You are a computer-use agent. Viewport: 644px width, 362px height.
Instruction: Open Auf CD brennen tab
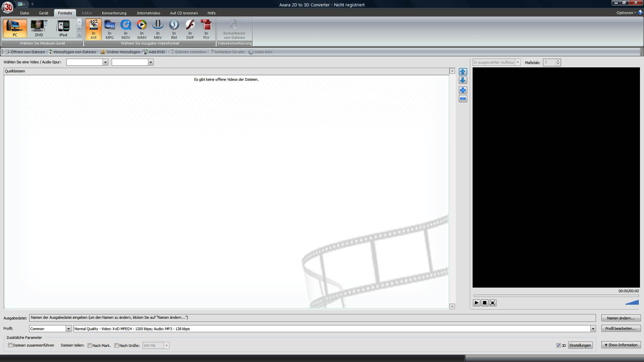[184, 13]
